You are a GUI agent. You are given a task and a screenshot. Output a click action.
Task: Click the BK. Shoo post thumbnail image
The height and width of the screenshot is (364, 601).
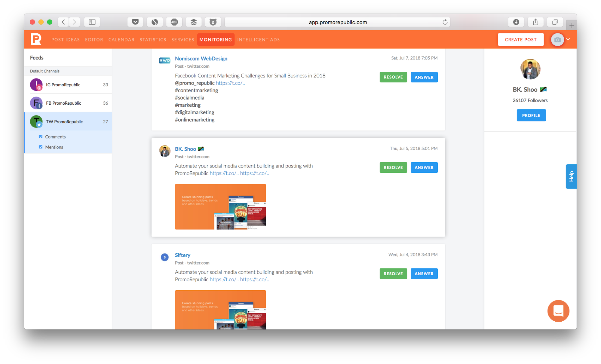coord(221,206)
